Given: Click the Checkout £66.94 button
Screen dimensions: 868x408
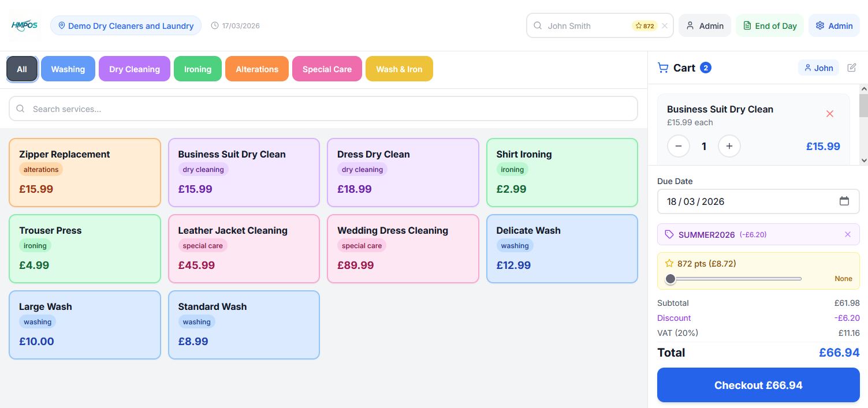Looking at the screenshot, I should 758,385.
